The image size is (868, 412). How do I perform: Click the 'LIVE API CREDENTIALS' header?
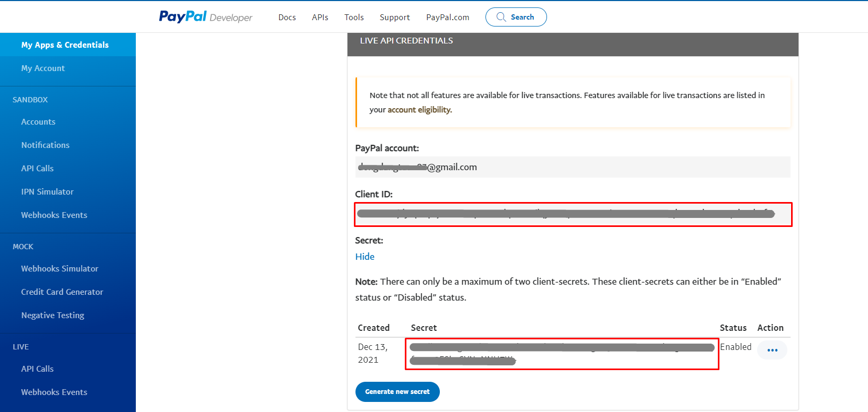[x=406, y=41]
